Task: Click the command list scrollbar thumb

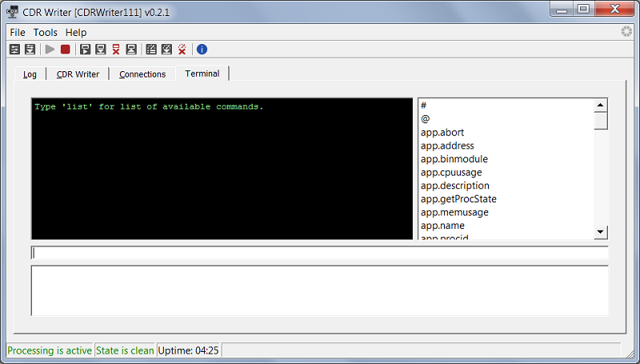Action: point(600,121)
